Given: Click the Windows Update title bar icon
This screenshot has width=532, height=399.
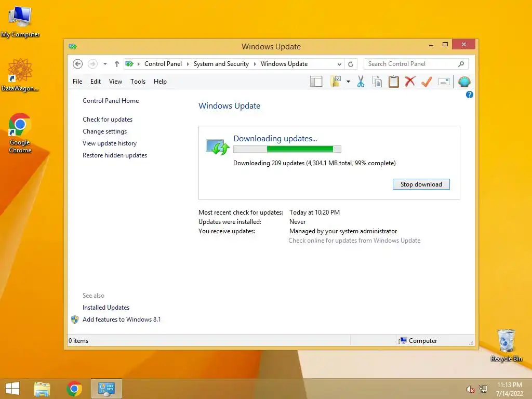Looking at the screenshot, I should 73,46.
